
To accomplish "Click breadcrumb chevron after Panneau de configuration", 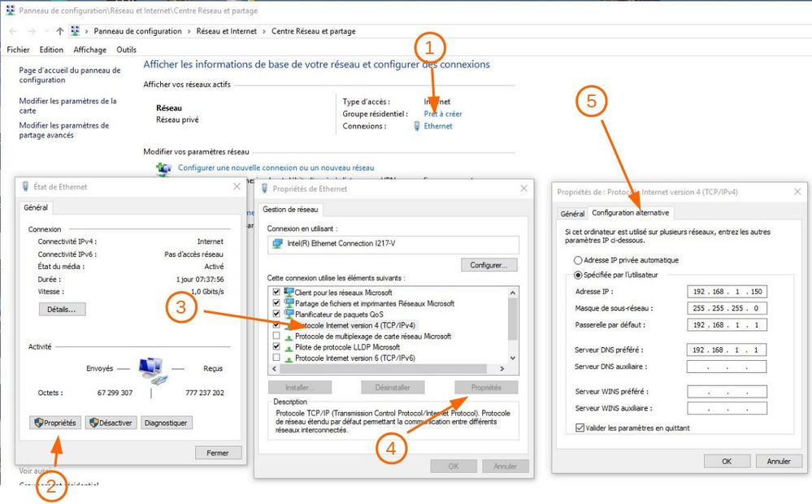I will (189, 31).
